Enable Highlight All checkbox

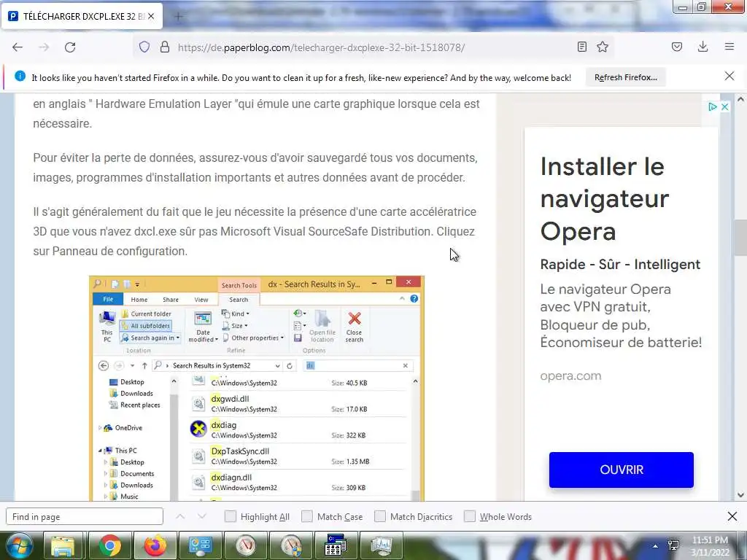[230, 517]
